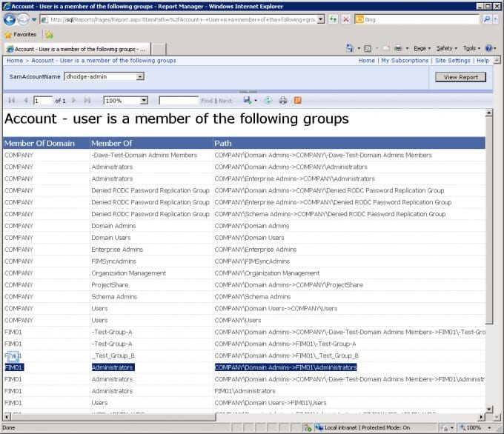Click the Home breadcrumb link
504x434 pixels.
pyautogui.click(x=15, y=61)
